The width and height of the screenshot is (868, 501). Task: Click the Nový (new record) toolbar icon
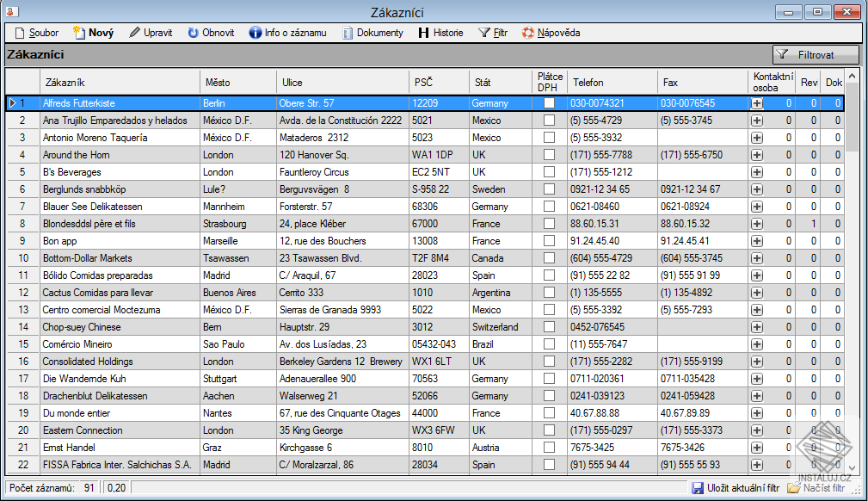coord(79,33)
